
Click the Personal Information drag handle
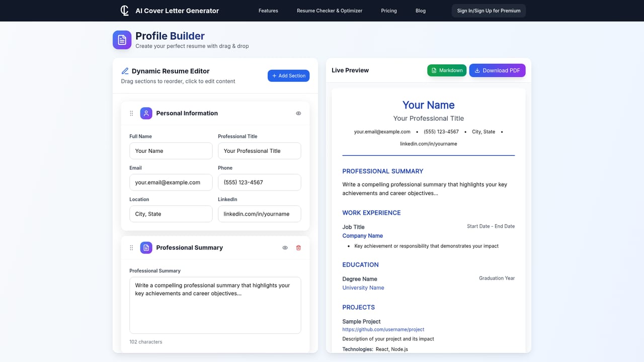coord(131,113)
